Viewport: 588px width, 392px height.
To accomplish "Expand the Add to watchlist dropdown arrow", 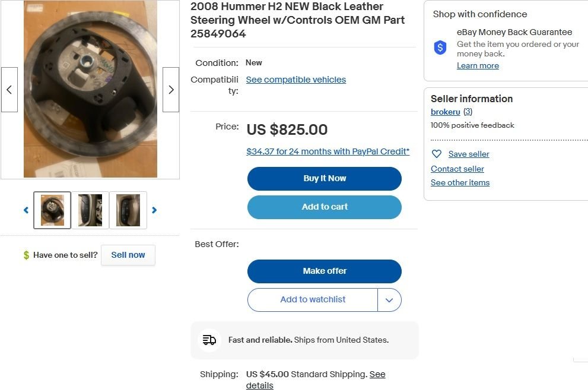I will pos(389,300).
